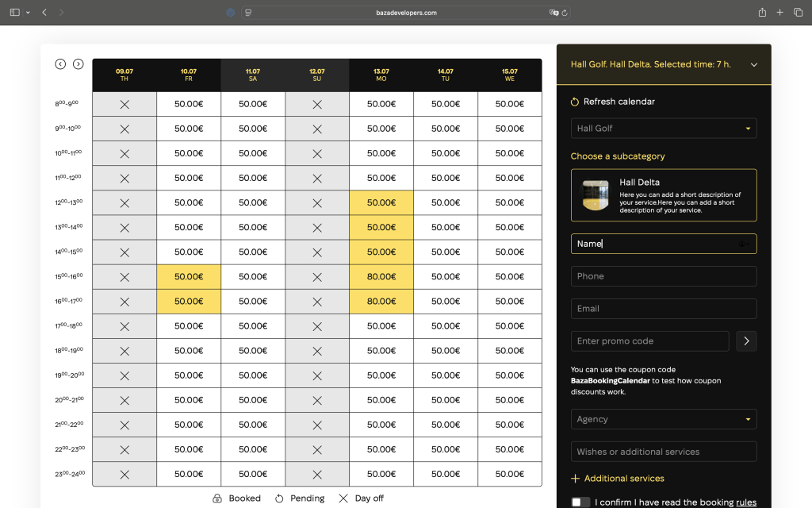Deselect Monday 13-14 selected slot
This screenshot has height=508, width=812.
tap(381, 228)
